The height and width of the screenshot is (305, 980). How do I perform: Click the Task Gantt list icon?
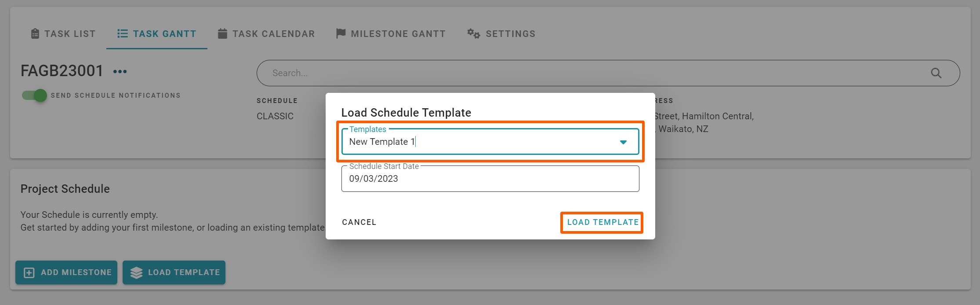pyautogui.click(x=123, y=34)
